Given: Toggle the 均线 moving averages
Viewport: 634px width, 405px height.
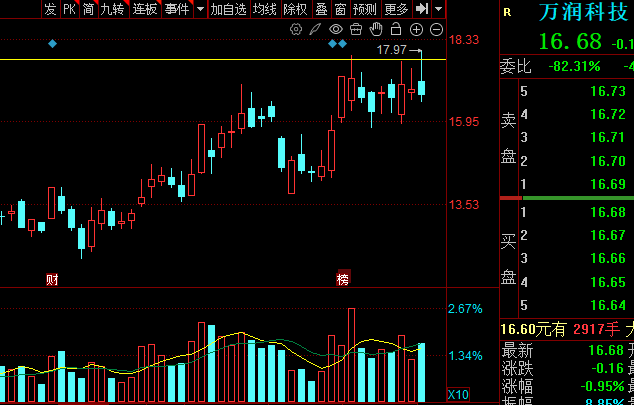Looking at the screenshot, I should coord(264,9).
